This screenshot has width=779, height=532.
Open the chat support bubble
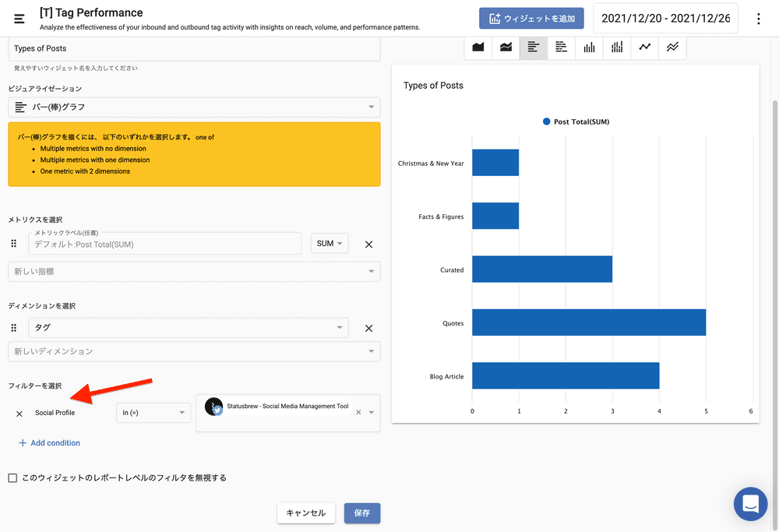(750, 504)
